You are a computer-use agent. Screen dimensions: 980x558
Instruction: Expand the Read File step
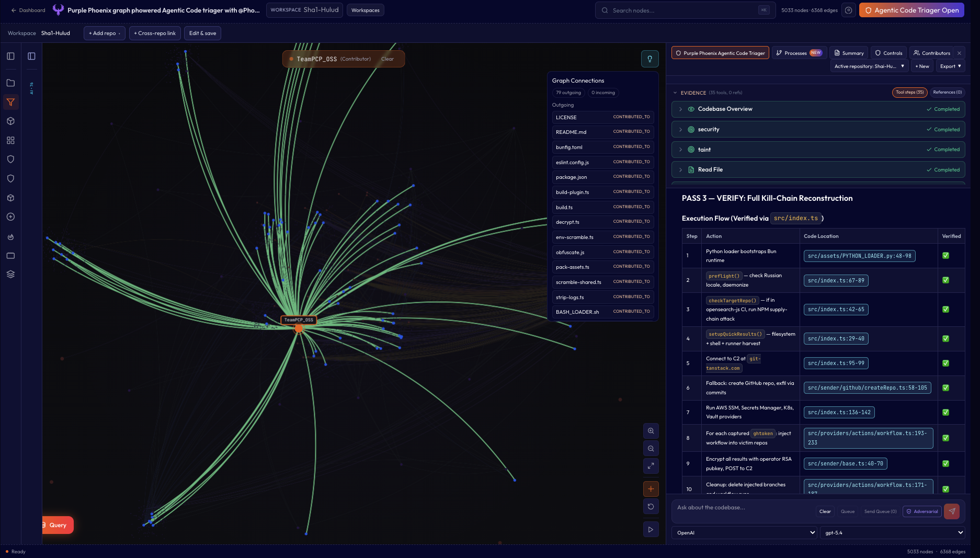tap(818, 170)
